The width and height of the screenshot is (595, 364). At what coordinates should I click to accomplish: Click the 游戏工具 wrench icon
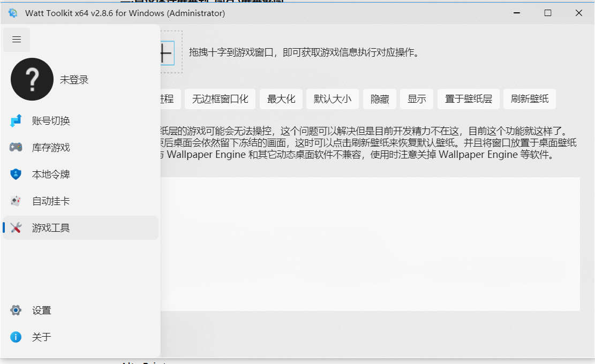coord(16,227)
